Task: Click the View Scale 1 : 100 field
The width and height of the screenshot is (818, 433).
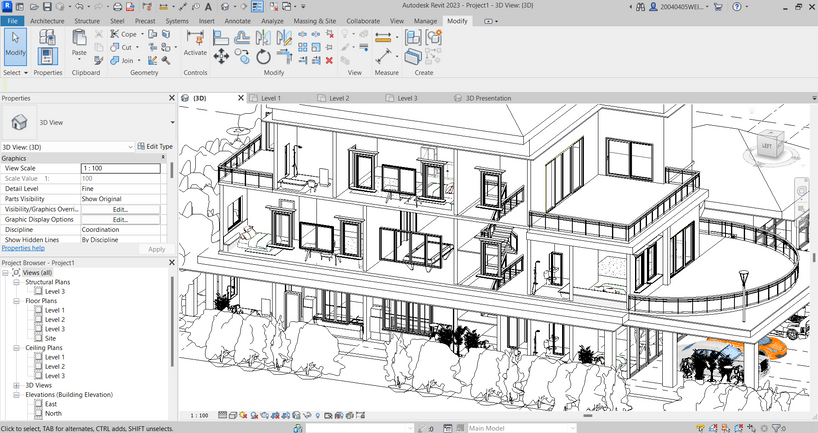Action: (x=121, y=168)
